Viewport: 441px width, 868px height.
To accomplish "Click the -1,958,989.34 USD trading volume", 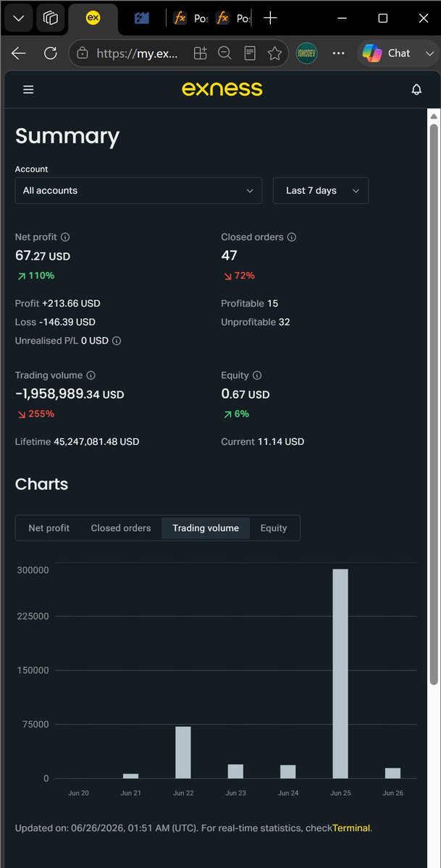I will [x=70, y=394].
